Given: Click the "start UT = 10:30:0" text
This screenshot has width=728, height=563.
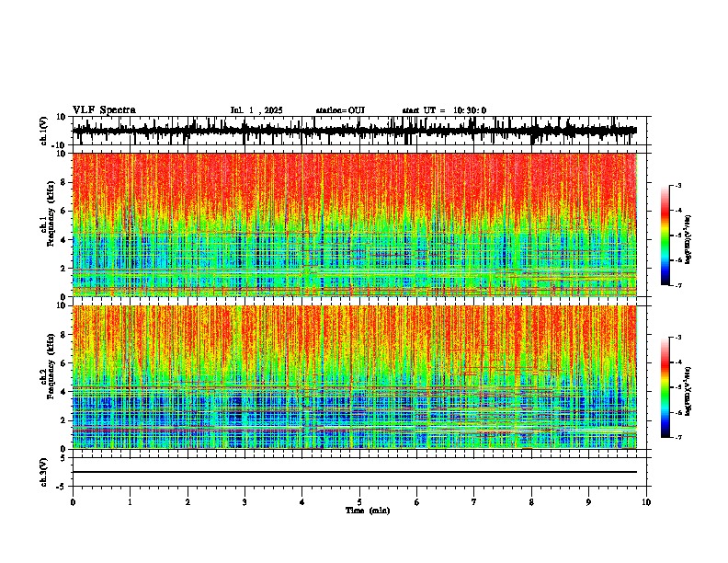Looking at the screenshot, I should click(x=444, y=110).
